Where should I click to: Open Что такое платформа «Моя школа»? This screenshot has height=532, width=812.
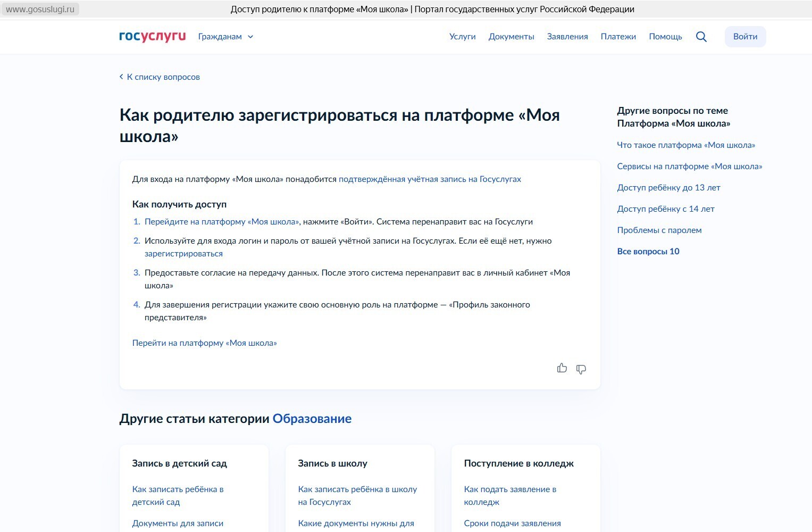[x=686, y=145]
